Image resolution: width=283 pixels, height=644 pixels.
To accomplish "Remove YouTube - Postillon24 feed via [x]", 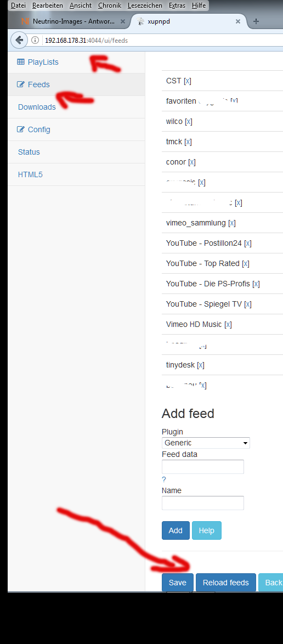I will (248, 243).
